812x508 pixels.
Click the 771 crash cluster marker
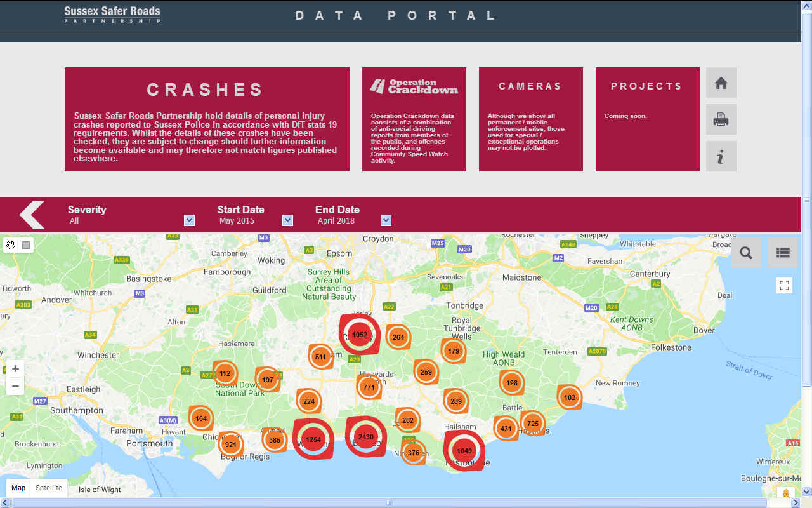click(369, 387)
